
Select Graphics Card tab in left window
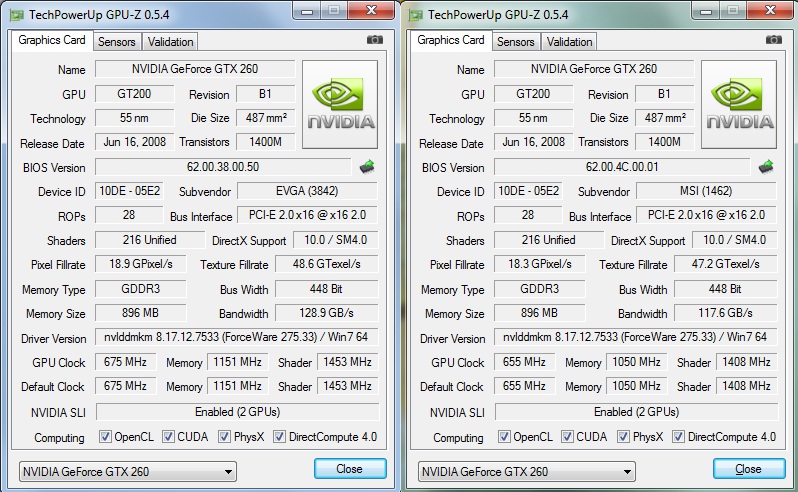click(52, 40)
